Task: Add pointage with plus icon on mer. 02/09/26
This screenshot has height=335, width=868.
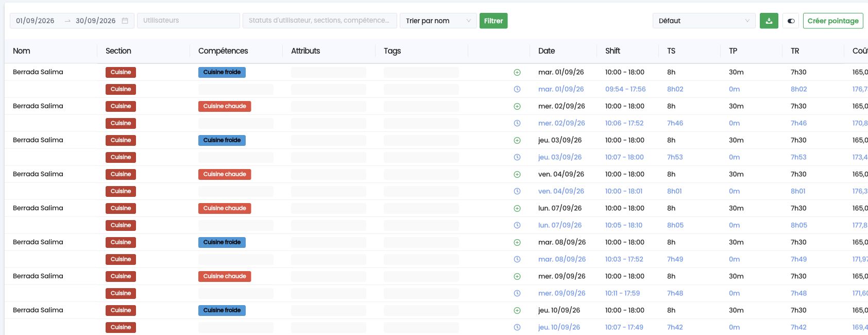Action: (x=517, y=107)
